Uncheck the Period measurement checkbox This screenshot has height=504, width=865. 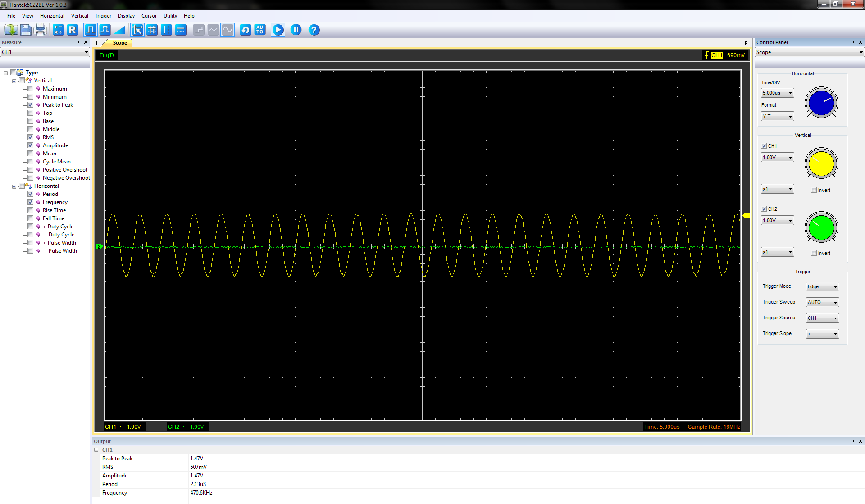[x=31, y=194]
